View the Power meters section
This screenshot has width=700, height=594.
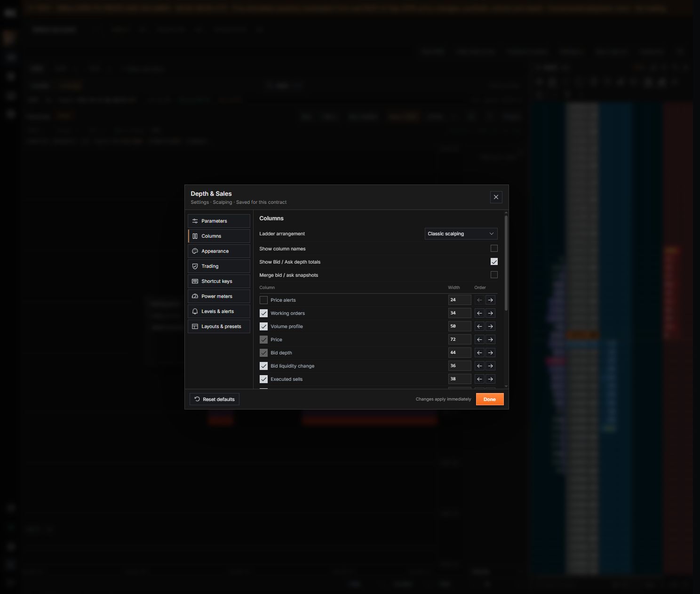219,297
